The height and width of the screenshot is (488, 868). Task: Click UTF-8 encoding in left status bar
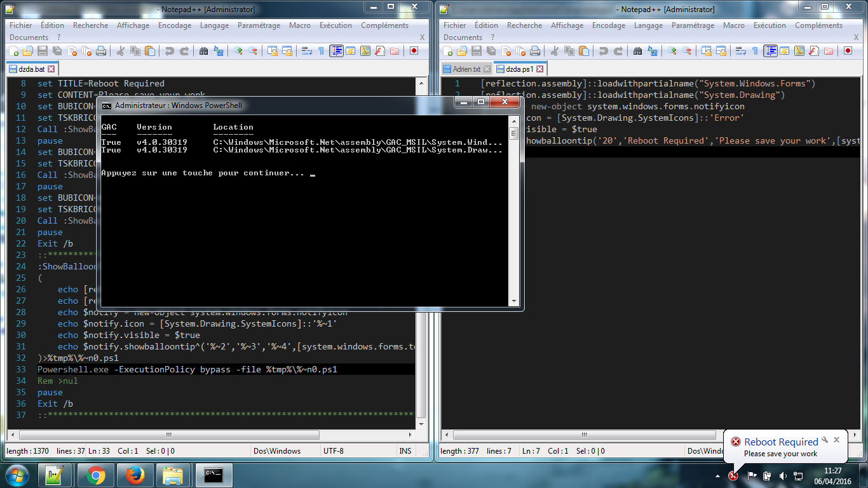point(333,451)
